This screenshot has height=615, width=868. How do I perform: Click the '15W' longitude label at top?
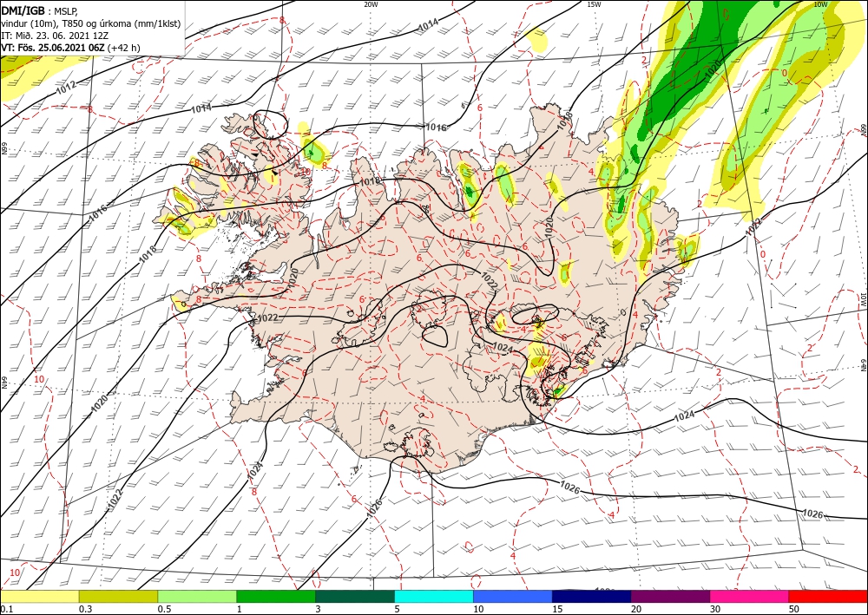594,4
